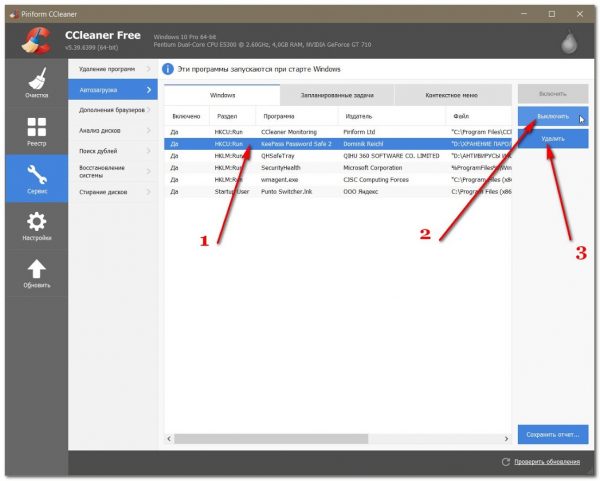Viewport: 600px width, 481px height.
Task: Click the horizontal scrollbar thumb
Action: click(271, 439)
